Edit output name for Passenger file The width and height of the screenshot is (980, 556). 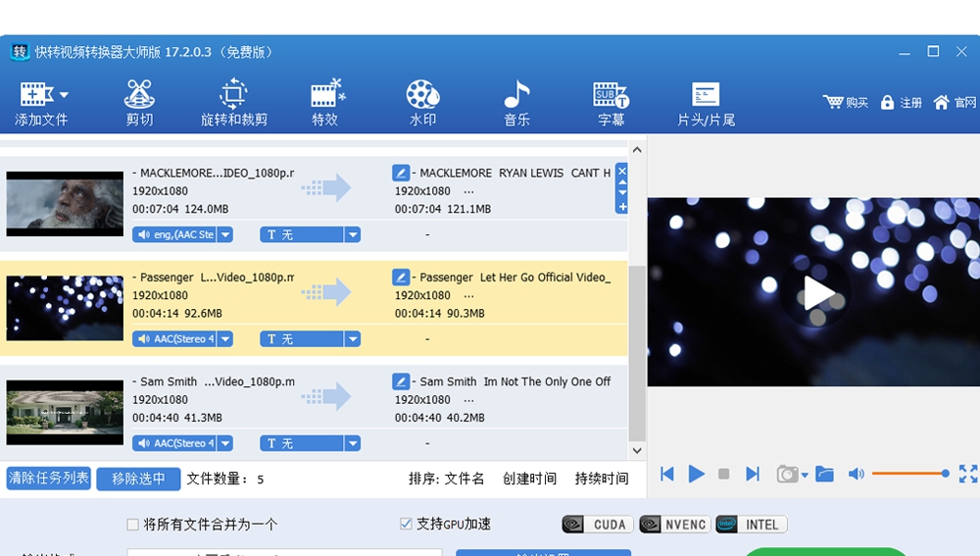(x=401, y=278)
